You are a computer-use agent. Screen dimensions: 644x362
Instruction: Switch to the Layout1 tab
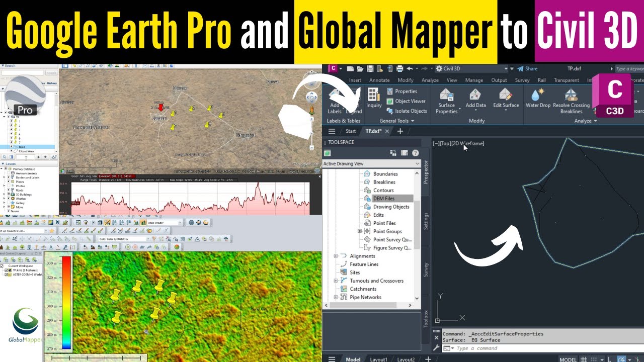[x=379, y=359]
